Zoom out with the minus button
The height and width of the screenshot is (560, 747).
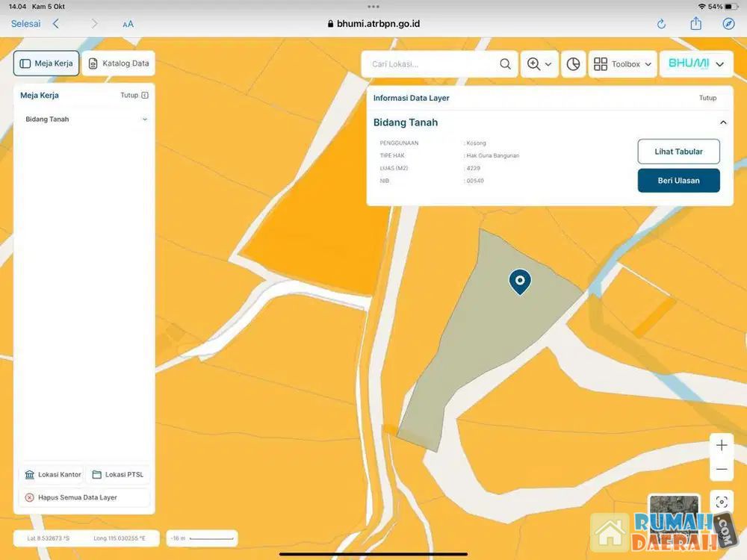click(x=722, y=470)
